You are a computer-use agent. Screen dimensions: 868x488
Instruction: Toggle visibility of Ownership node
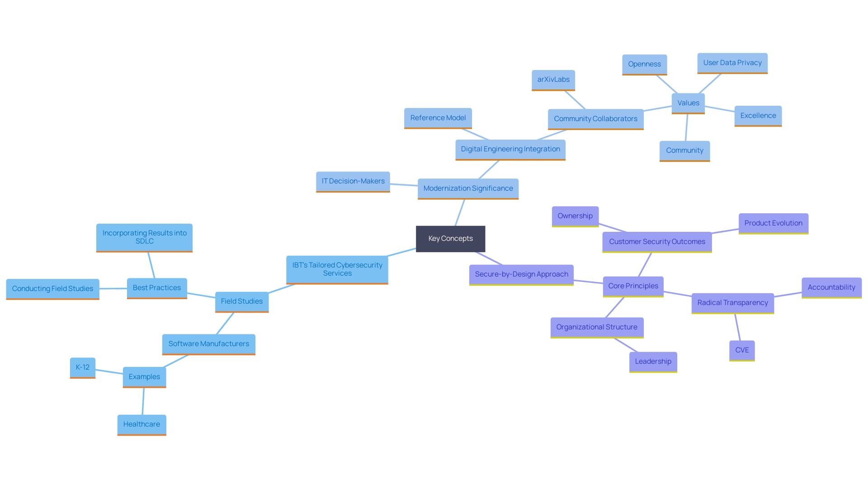572,216
